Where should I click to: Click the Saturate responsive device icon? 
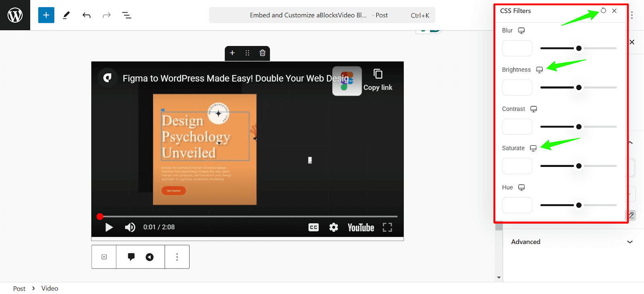coord(533,148)
